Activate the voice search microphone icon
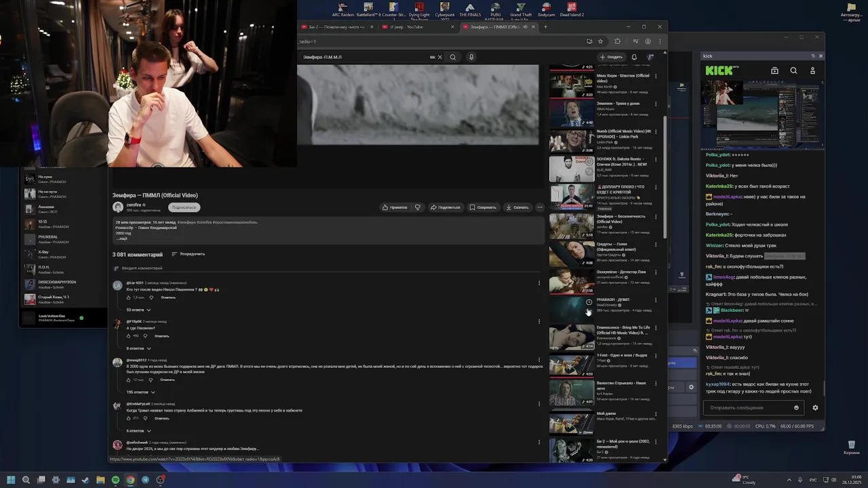868x488 pixels. 471,57
